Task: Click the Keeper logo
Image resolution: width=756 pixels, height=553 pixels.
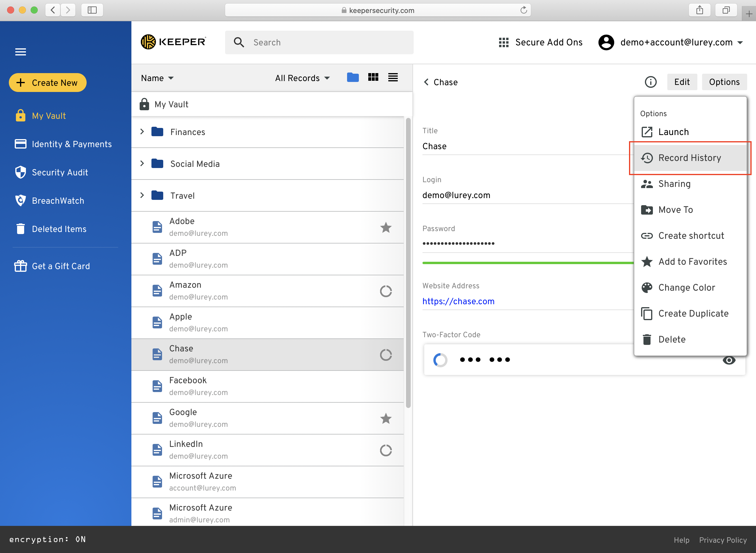Action: (x=173, y=42)
